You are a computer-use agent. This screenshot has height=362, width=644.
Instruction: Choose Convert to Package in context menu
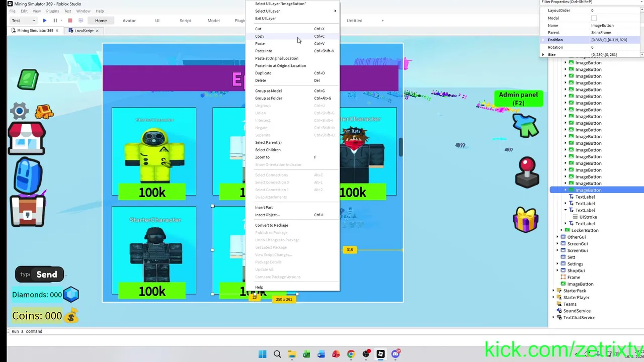pos(293,225)
